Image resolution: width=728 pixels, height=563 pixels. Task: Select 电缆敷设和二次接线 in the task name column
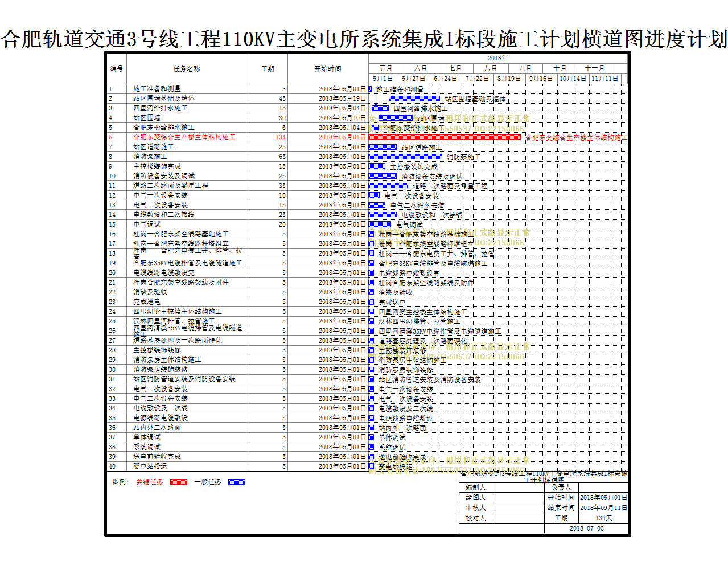click(164, 215)
